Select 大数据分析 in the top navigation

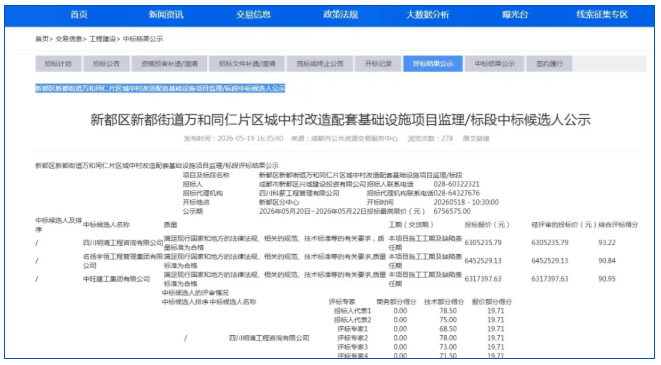427,15
